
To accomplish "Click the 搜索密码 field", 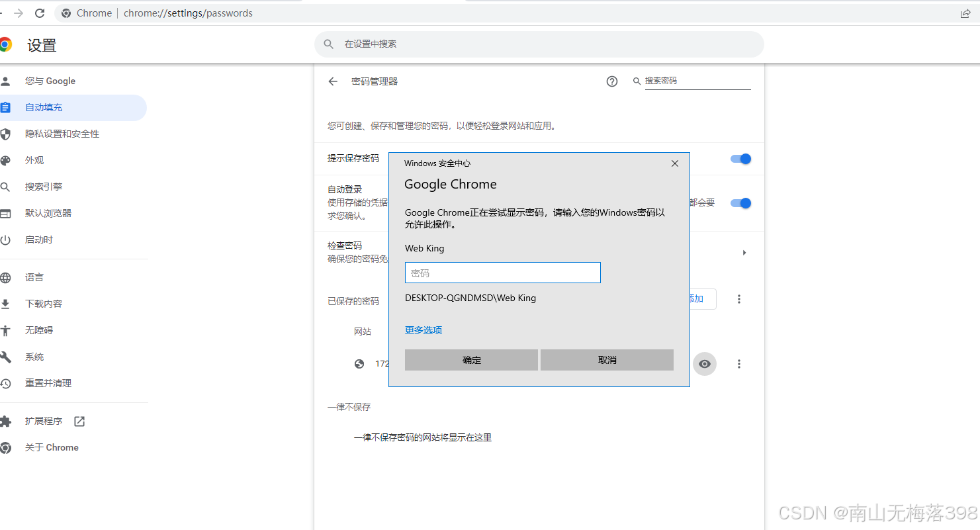I will pyautogui.click(x=697, y=81).
